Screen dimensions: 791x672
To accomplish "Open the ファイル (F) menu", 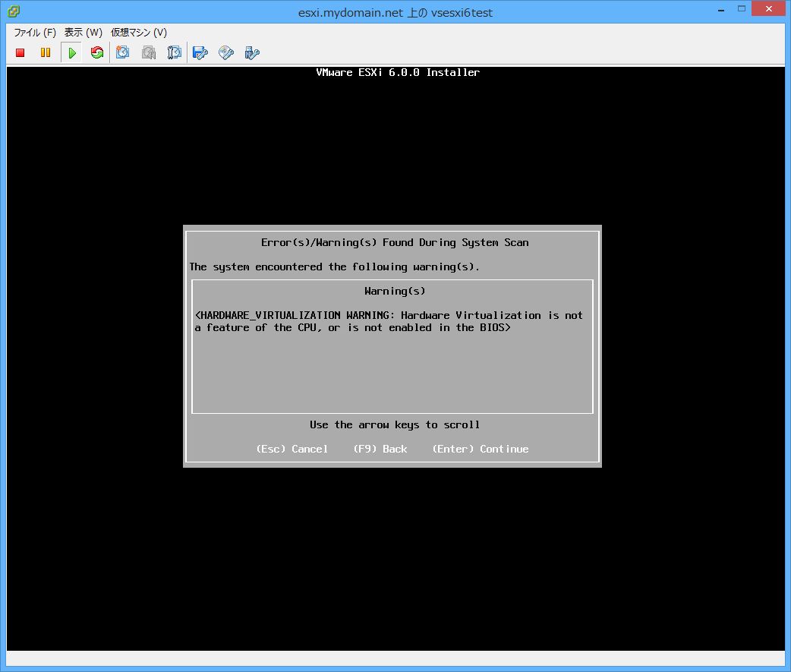I will click(35, 33).
